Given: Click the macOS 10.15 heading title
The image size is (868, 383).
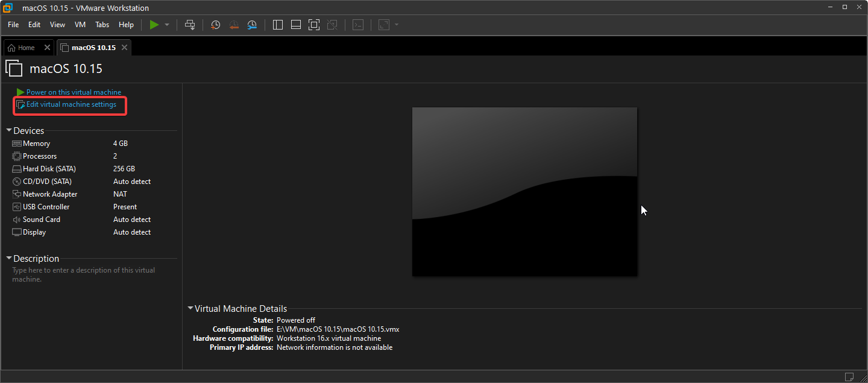Looking at the screenshot, I should [66, 69].
